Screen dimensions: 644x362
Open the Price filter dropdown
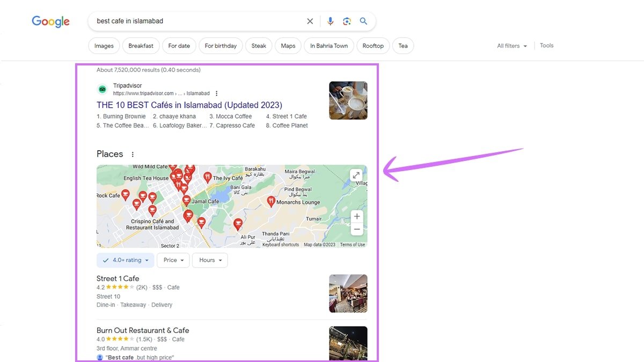pyautogui.click(x=173, y=260)
